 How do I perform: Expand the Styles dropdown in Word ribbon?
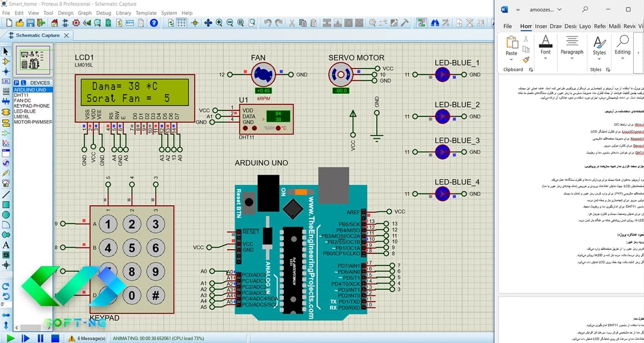click(599, 59)
